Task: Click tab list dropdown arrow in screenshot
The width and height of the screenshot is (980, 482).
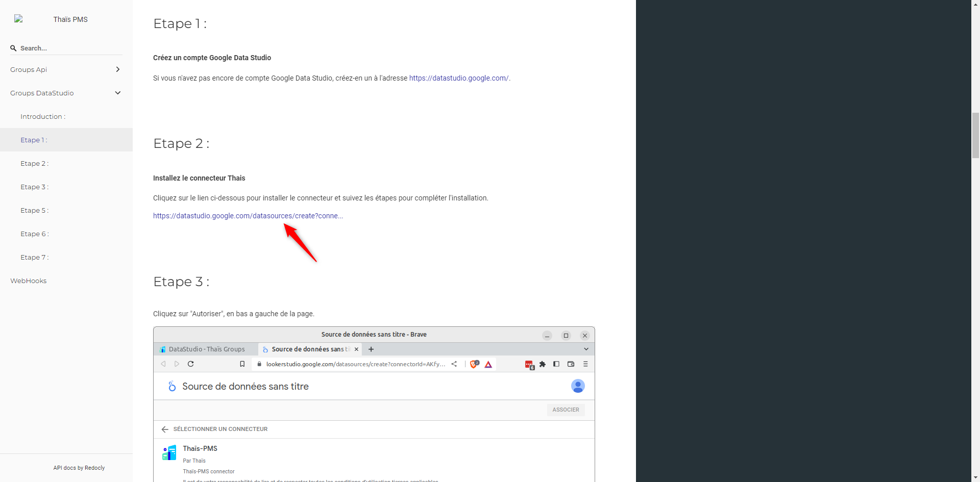Action: coord(586,349)
